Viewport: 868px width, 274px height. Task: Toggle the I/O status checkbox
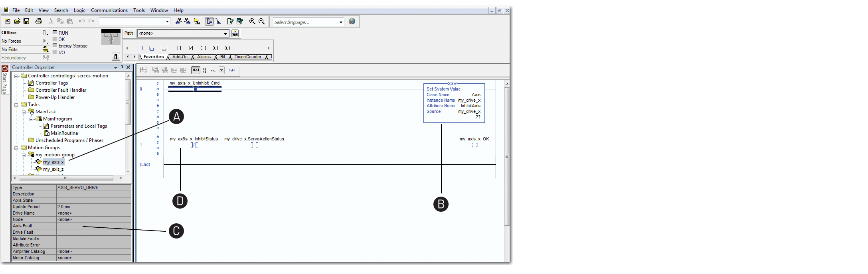point(55,52)
